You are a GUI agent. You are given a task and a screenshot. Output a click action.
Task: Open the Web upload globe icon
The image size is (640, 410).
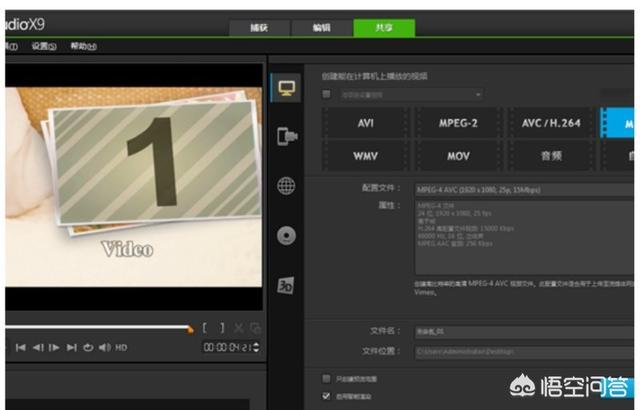(285, 185)
